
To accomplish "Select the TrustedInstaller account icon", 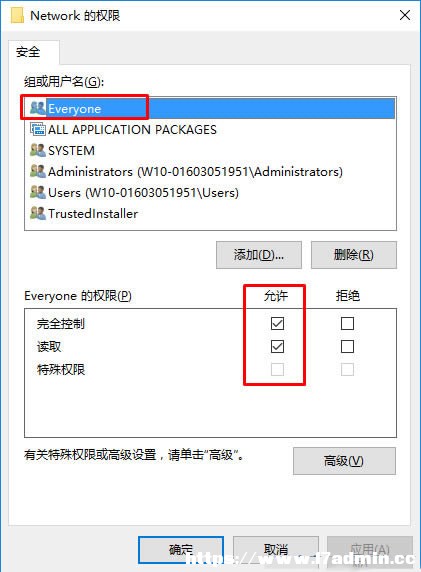I will [38, 213].
